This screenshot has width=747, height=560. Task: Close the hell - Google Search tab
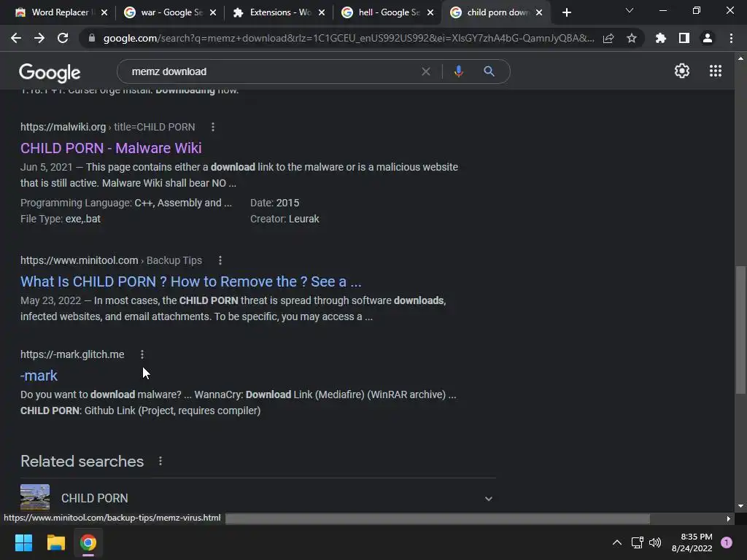point(430,12)
